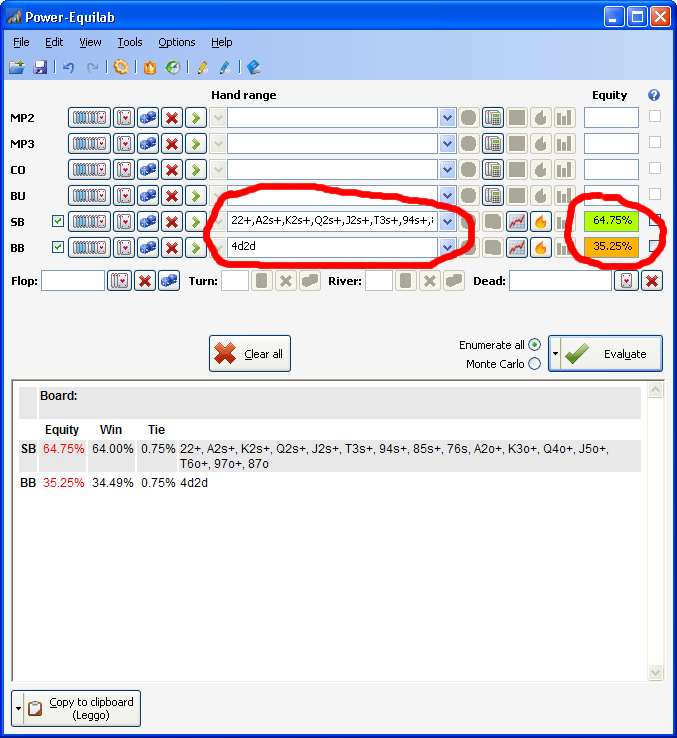Open the blue help question mark
The height and width of the screenshot is (738, 677).
pyautogui.click(x=653, y=95)
